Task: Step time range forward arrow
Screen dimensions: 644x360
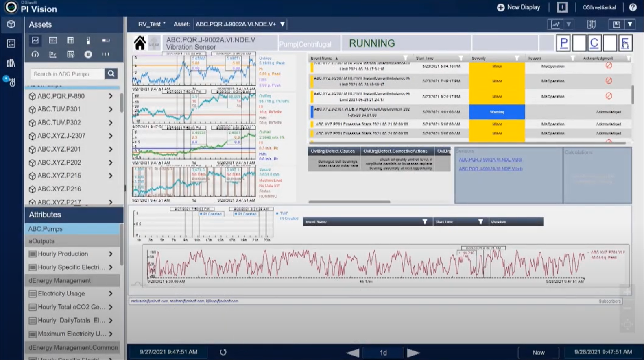Action: (x=413, y=353)
